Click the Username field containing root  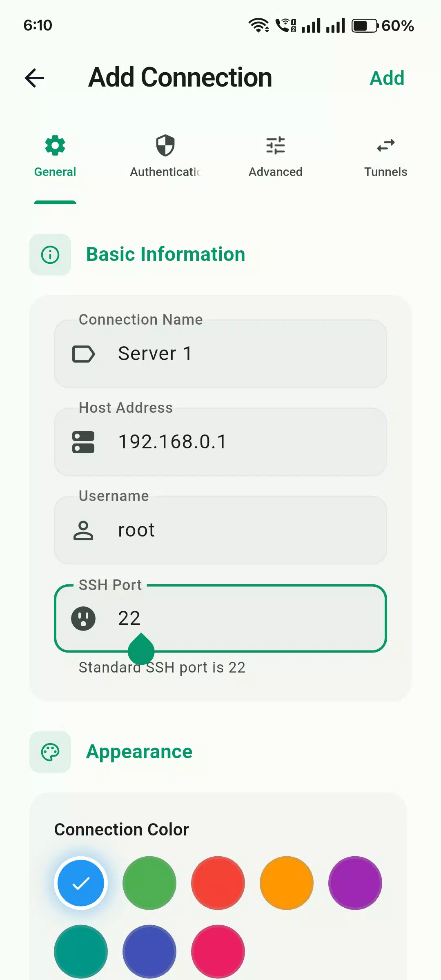(x=220, y=530)
